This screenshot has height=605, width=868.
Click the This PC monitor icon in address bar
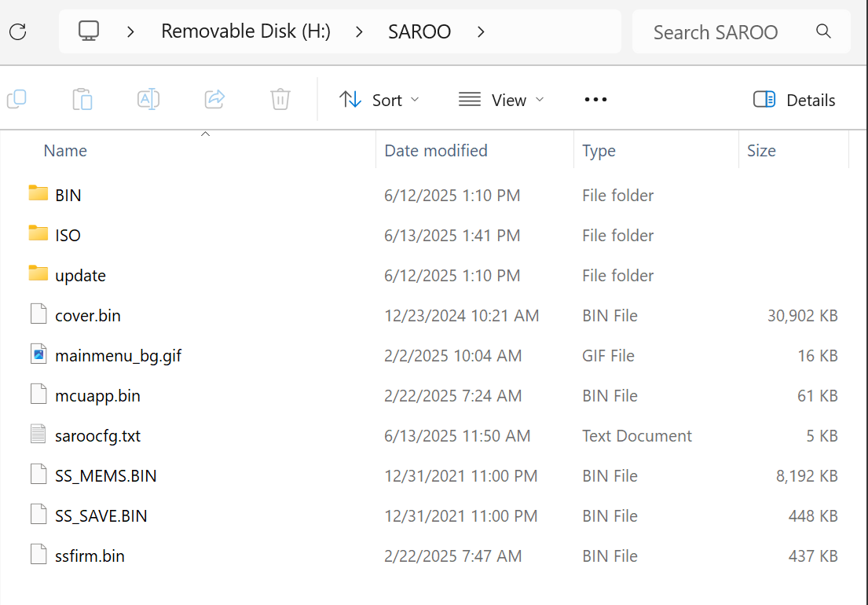(x=89, y=31)
